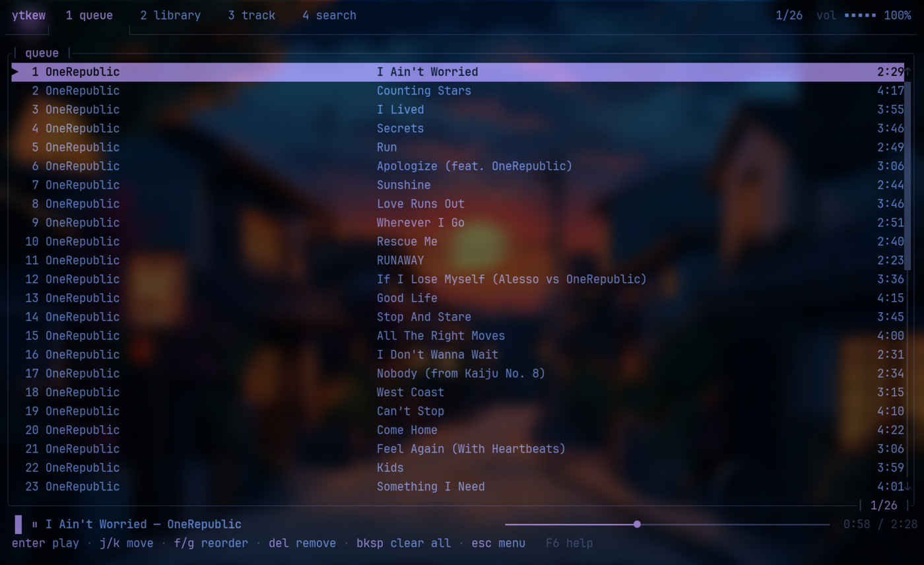Viewport: 924px width, 565px height.
Task: Select the track Love Runs Out
Action: (x=457, y=203)
